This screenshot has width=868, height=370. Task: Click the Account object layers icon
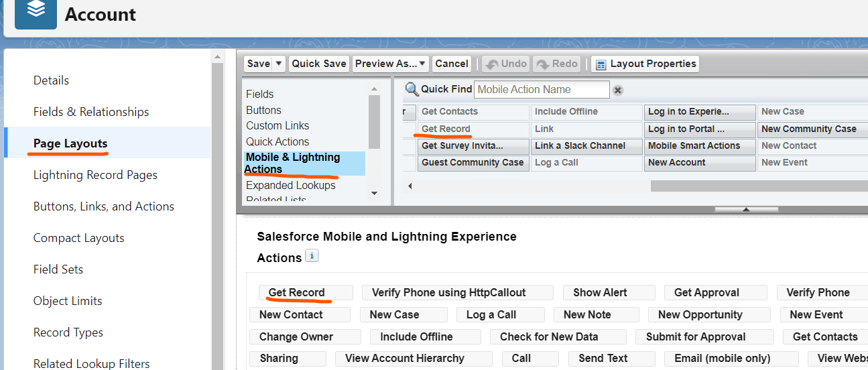point(36,13)
